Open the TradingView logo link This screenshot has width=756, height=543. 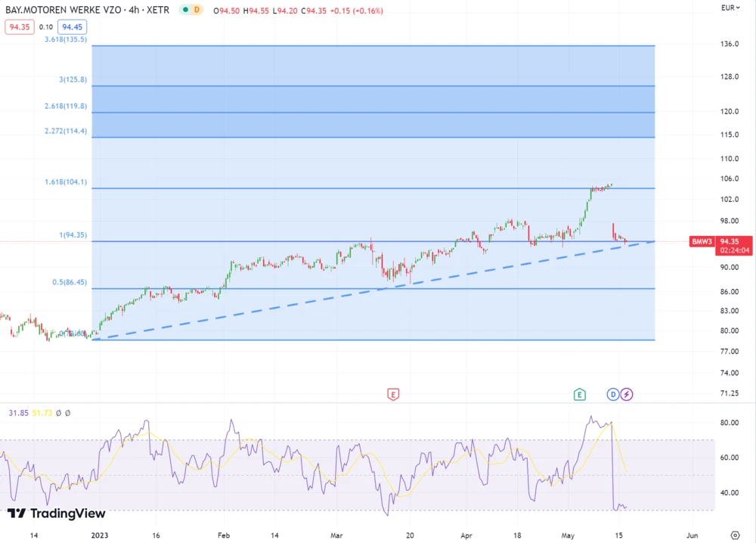click(57, 514)
